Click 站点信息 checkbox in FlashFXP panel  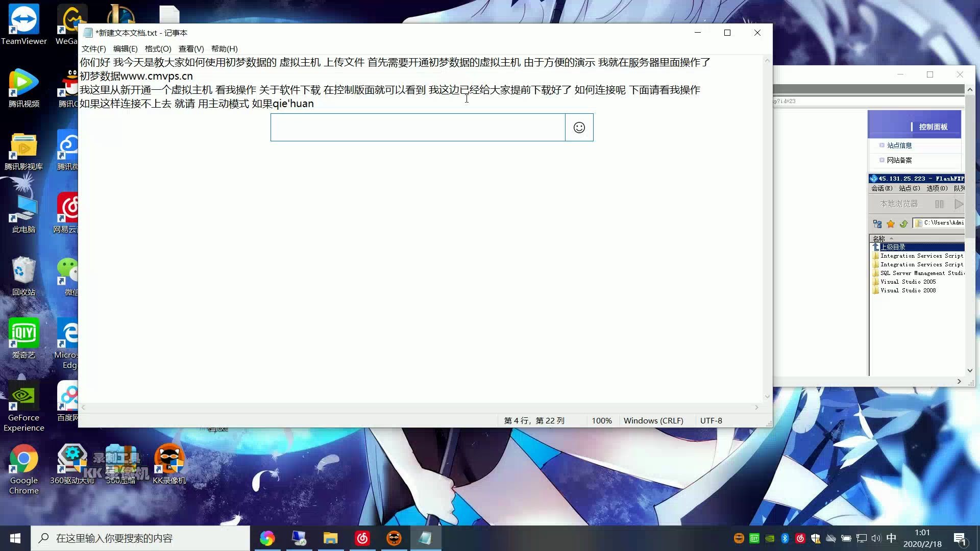[x=881, y=145]
